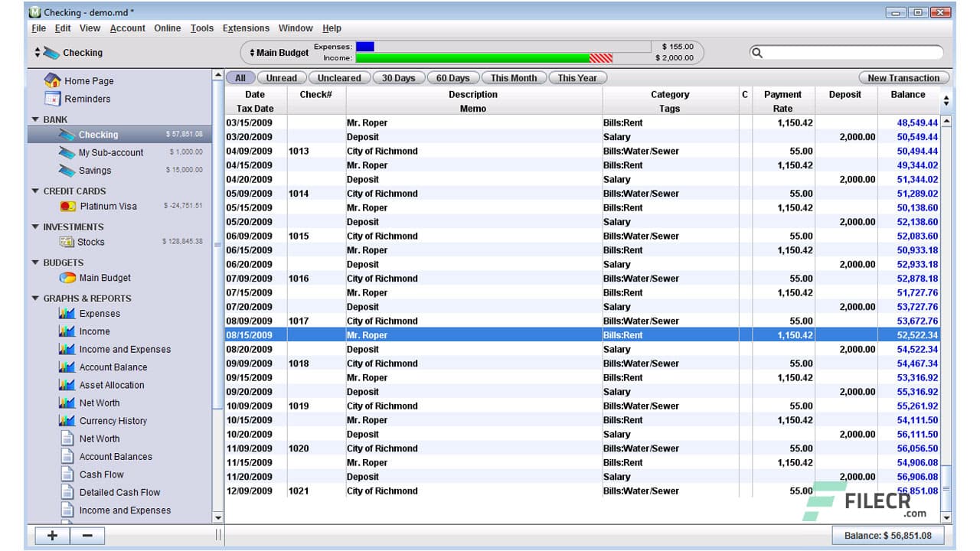Screen dimensions: 980x551
Task: Collapse the BANK section triangle
Action: 35,119
